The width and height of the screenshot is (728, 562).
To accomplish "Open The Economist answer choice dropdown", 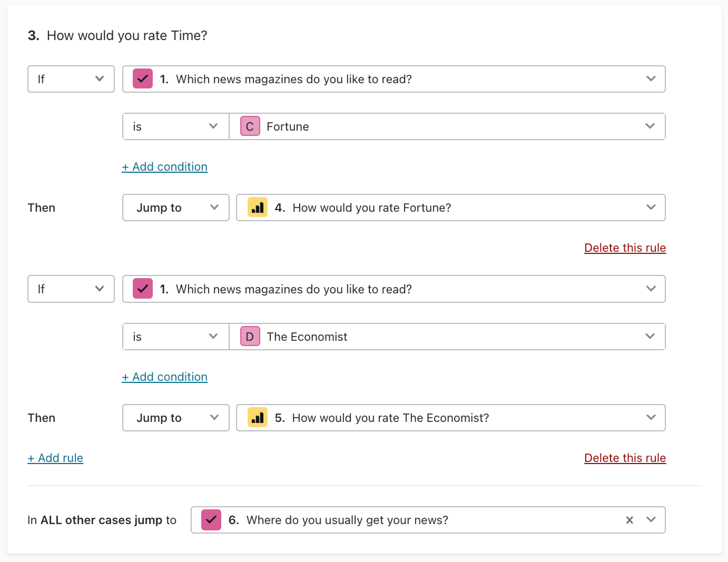I will [x=447, y=336].
